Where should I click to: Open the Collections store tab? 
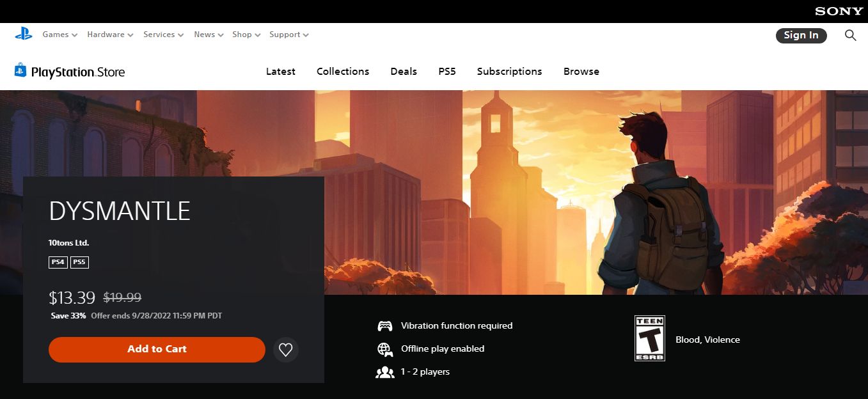coord(343,72)
